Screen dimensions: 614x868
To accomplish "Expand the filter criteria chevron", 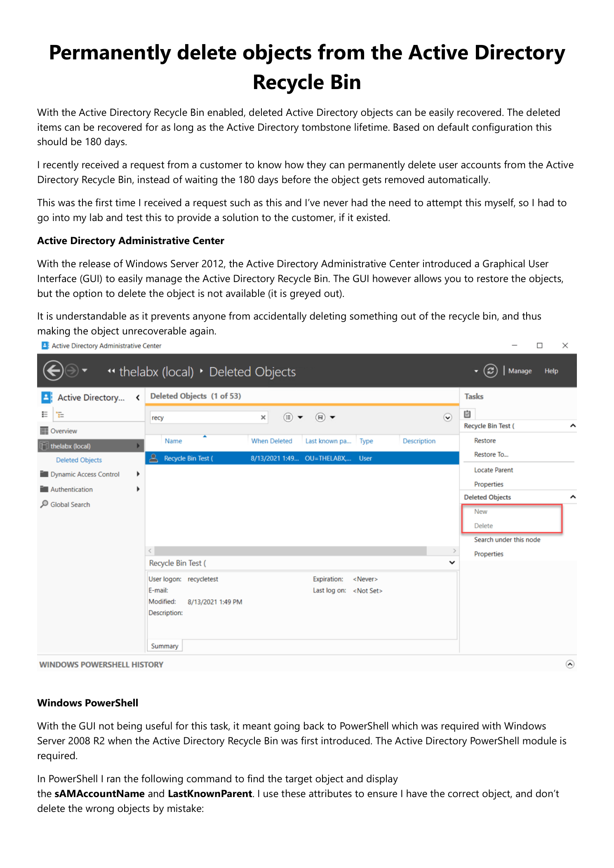I will coord(447,417).
